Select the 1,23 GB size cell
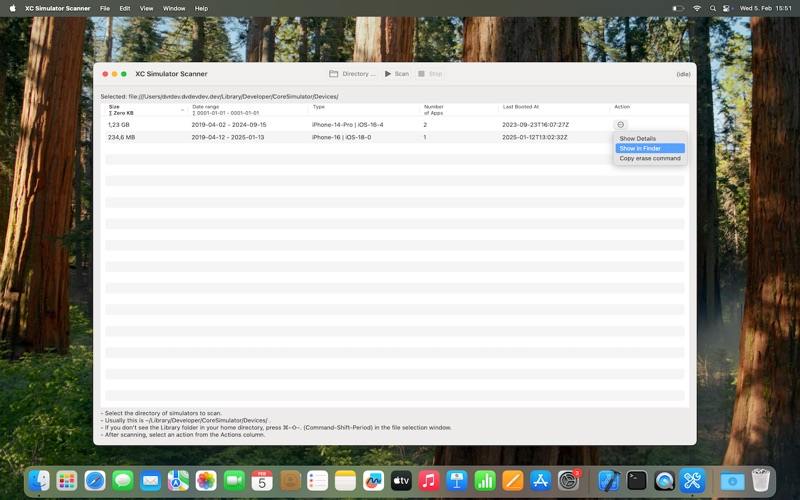Viewport: 800px width, 500px height. (118, 124)
